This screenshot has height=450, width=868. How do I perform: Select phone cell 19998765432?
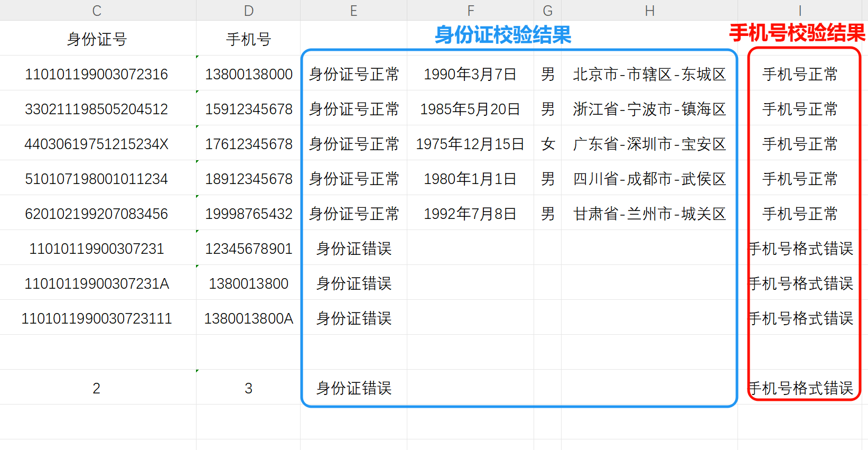(248, 213)
